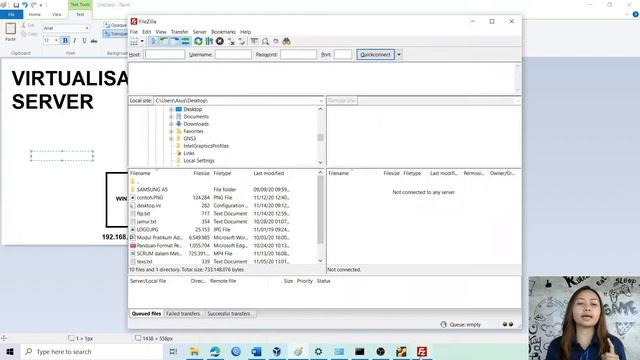Click the taskbar search box
640x360 pixels.
coord(92,351)
